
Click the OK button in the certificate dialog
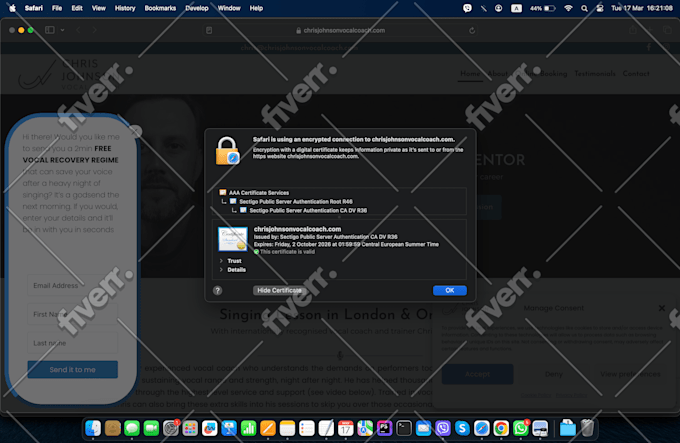coord(450,290)
